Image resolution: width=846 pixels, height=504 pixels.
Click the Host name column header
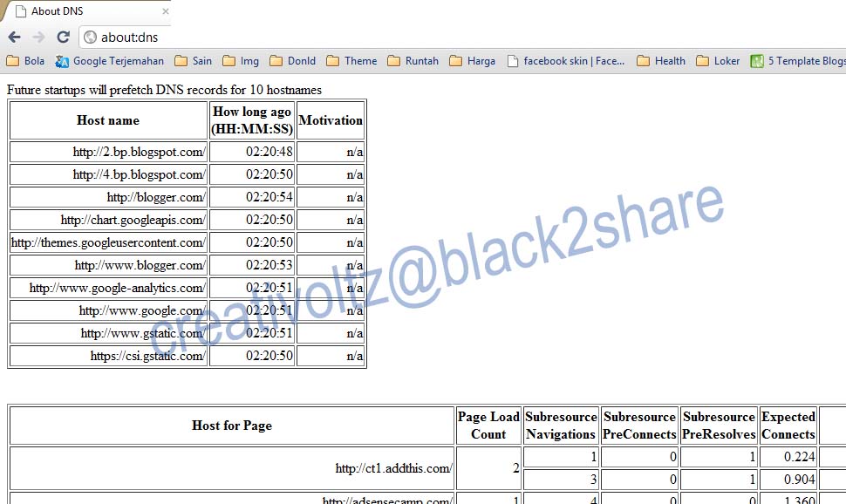pos(108,120)
